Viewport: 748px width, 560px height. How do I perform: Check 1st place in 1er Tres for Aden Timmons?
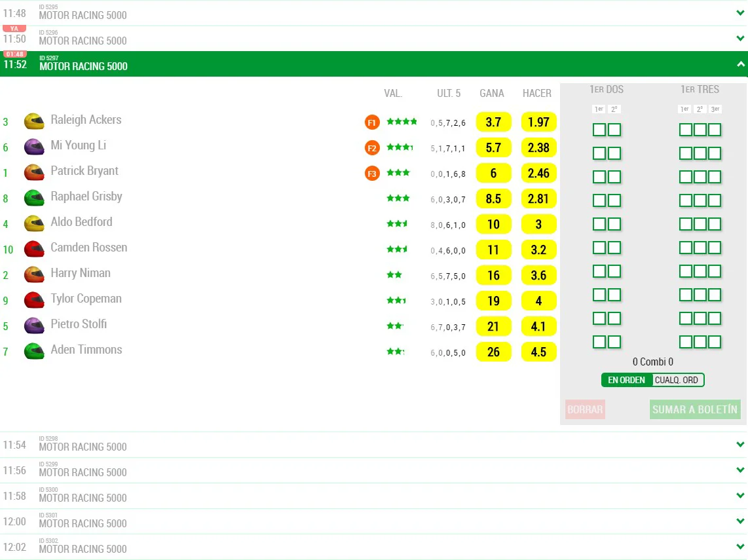click(686, 342)
